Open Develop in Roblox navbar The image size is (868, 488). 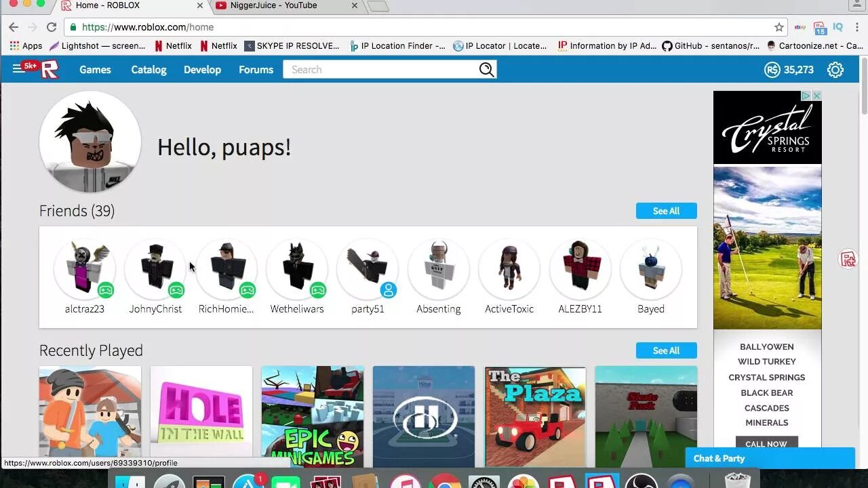click(202, 70)
